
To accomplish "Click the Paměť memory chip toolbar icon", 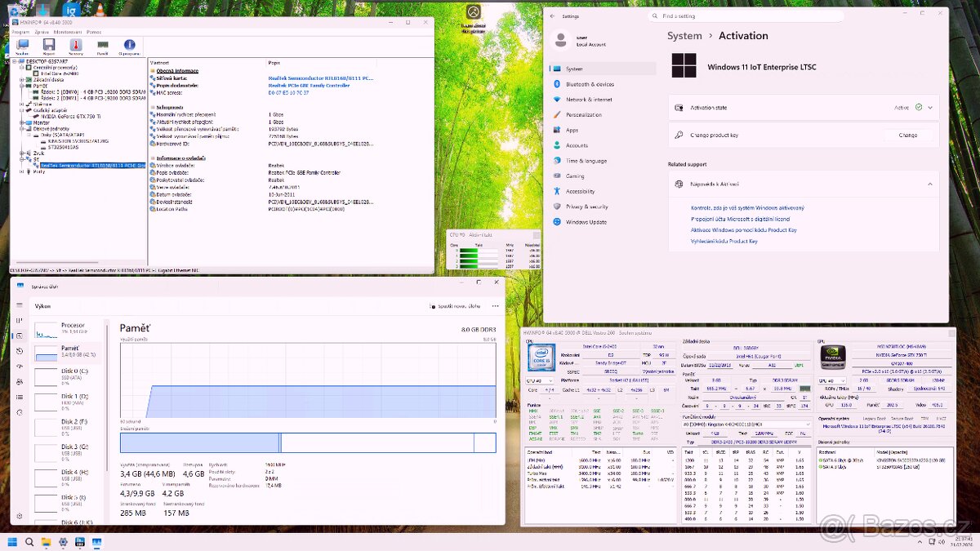I will click(102, 46).
